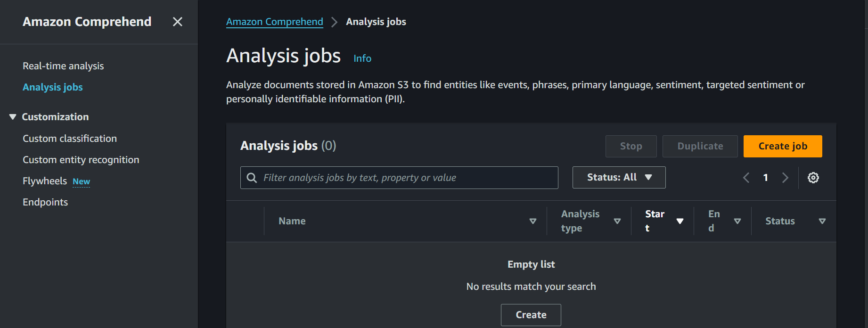Image resolution: width=868 pixels, height=328 pixels.
Task: Sort by End column arrow
Action: pos(737,221)
